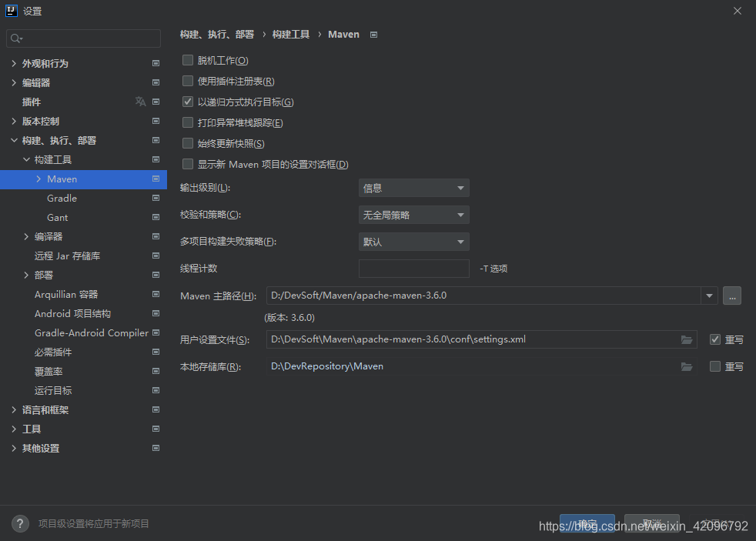Browse folder for 本地存储库 path
The width and height of the screenshot is (756, 541).
[687, 366]
